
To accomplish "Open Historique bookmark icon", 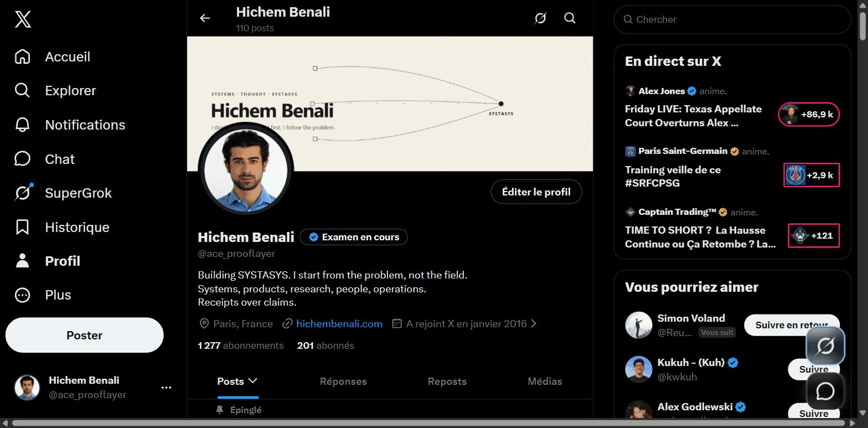I will [22, 227].
